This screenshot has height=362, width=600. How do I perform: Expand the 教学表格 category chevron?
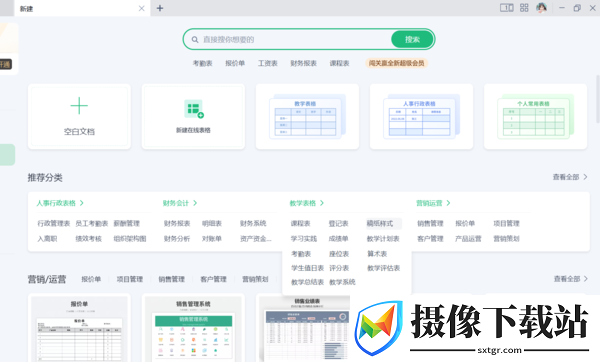pyautogui.click(x=321, y=203)
